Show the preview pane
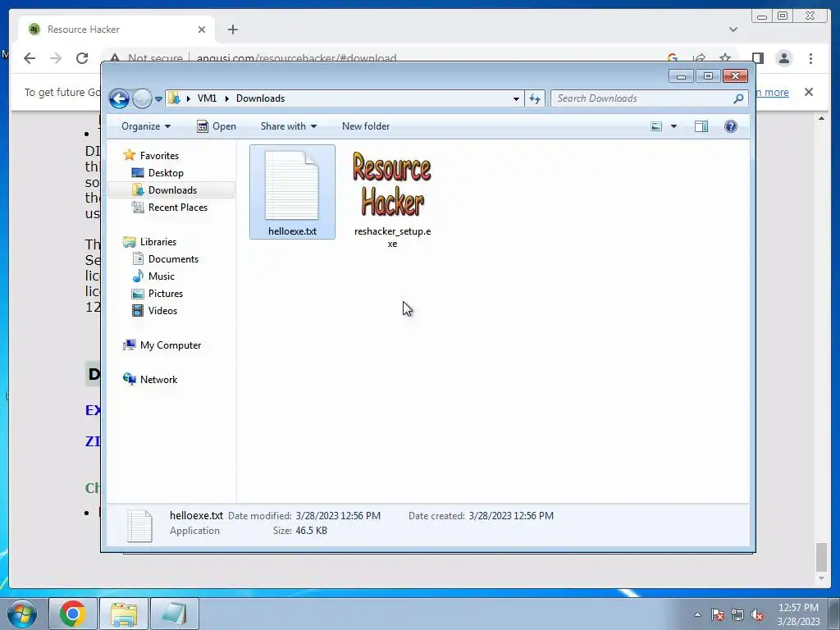 [701, 126]
